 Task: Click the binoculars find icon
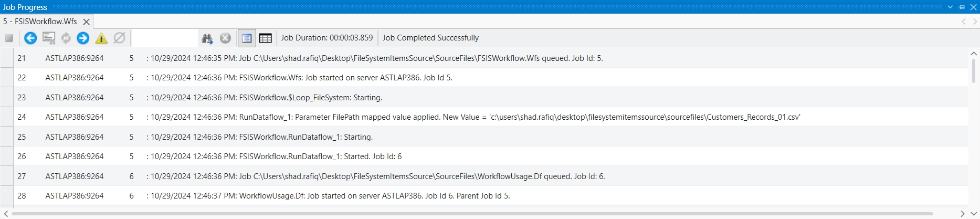[x=207, y=38]
